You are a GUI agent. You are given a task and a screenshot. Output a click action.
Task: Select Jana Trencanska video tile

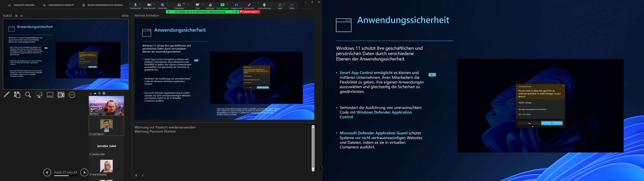106,166
